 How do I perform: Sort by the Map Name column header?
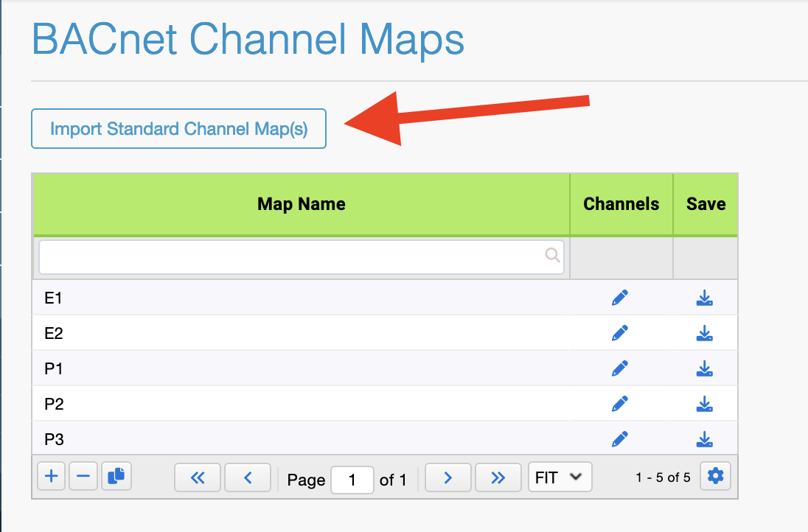point(301,204)
